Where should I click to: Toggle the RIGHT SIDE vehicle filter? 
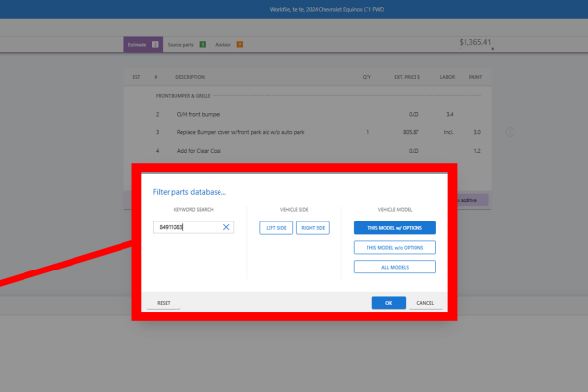click(314, 228)
